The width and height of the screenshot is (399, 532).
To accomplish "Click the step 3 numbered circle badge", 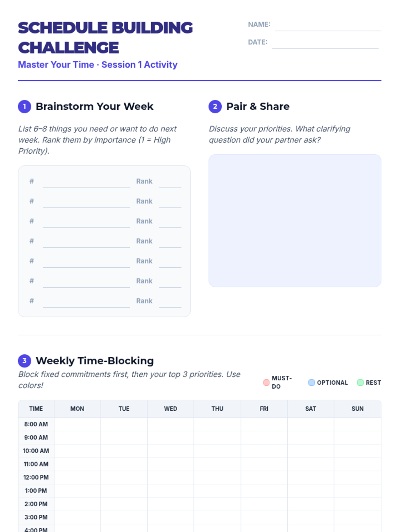I will 24,361.
